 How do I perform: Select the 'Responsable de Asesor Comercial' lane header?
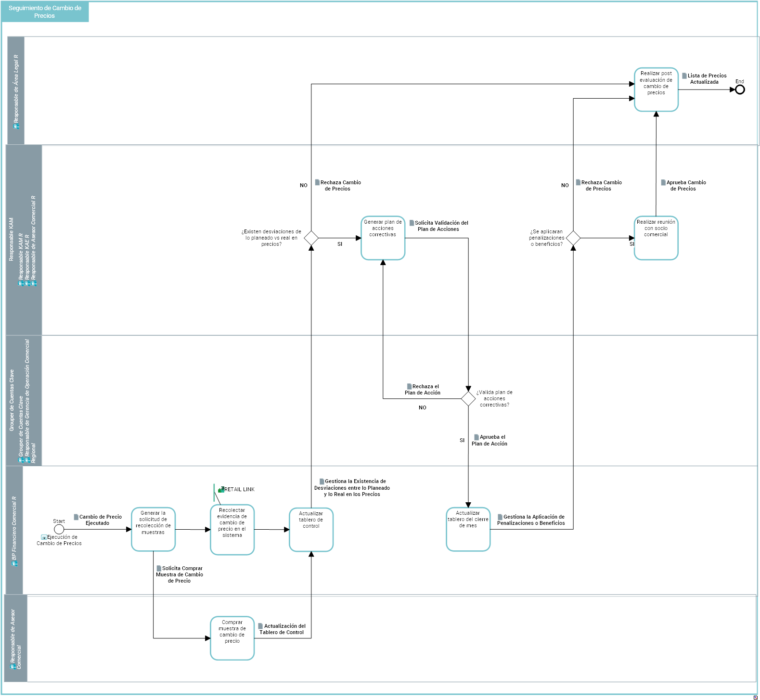tap(15, 638)
